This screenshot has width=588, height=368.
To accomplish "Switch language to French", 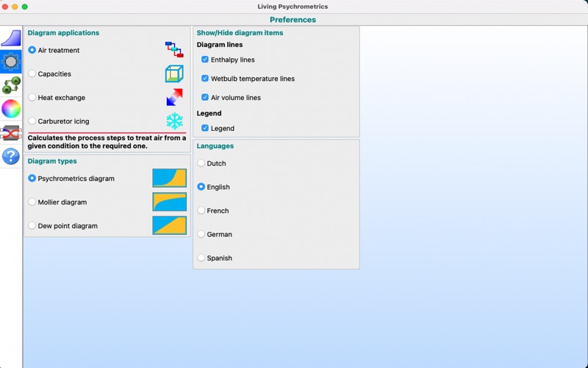I will point(201,210).
